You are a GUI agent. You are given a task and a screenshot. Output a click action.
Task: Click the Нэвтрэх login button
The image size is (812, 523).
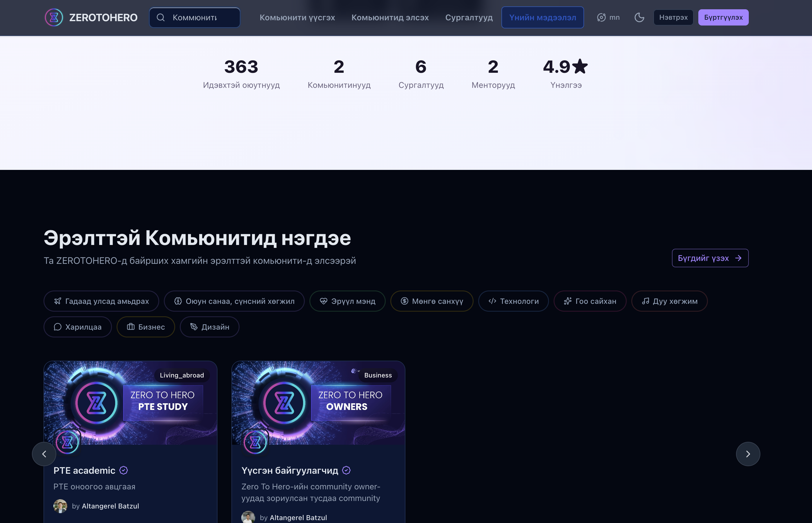tap(673, 17)
